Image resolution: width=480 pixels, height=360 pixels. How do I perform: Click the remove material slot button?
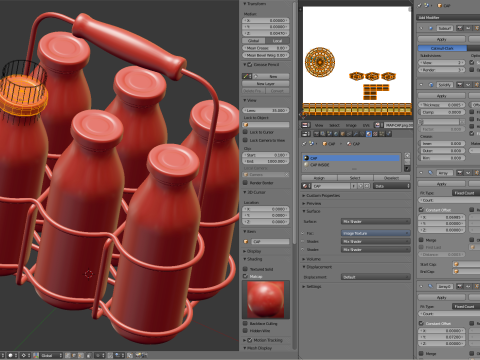407,162
